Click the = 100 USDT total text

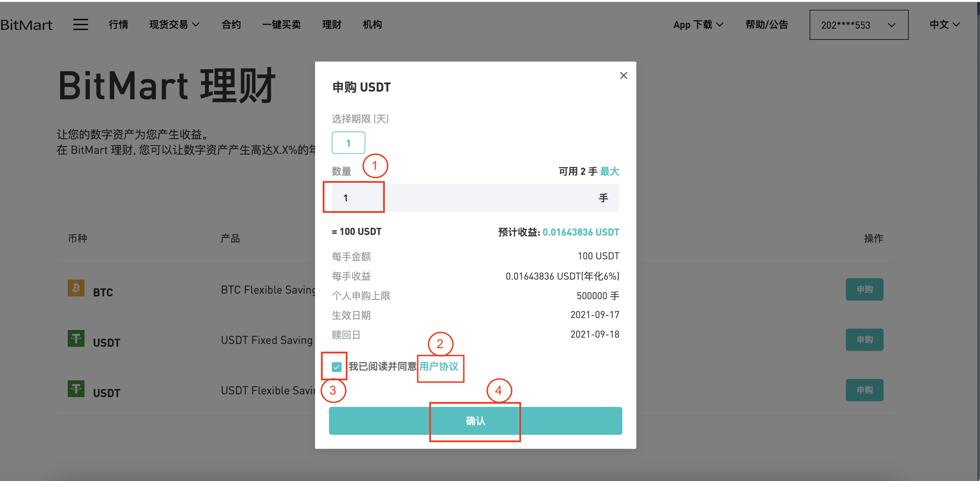click(x=357, y=231)
